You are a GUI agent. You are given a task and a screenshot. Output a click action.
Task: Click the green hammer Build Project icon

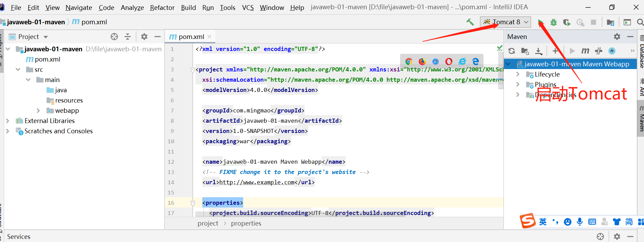point(470,22)
